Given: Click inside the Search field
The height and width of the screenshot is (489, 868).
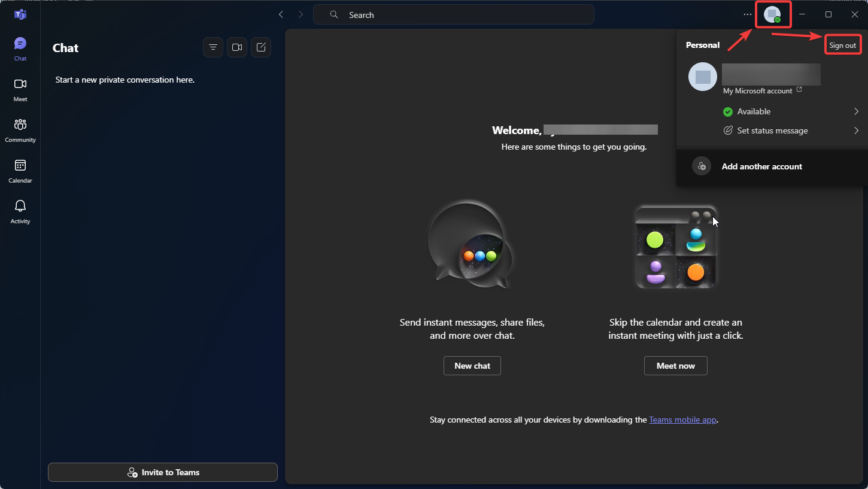Looking at the screenshot, I should [x=453, y=14].
